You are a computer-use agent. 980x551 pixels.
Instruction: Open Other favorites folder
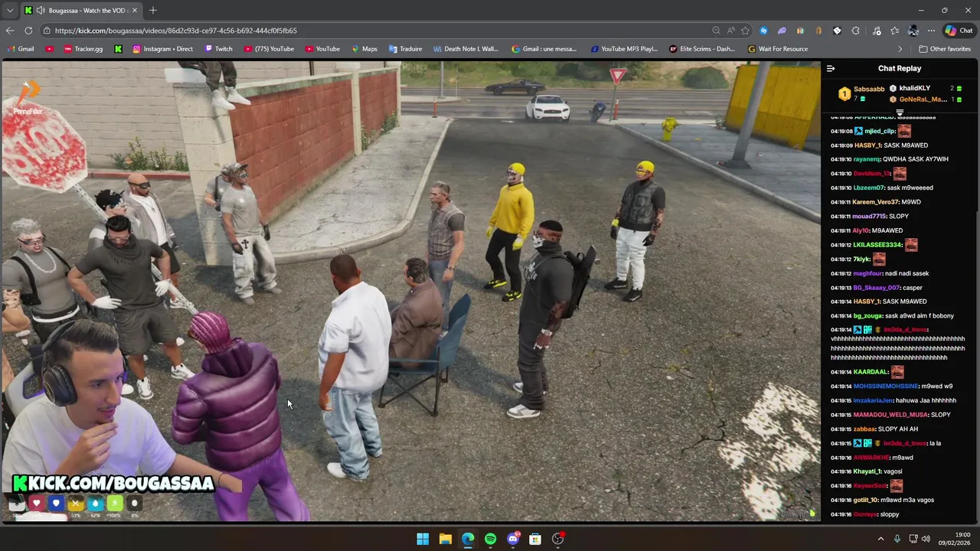pos(945,49)
